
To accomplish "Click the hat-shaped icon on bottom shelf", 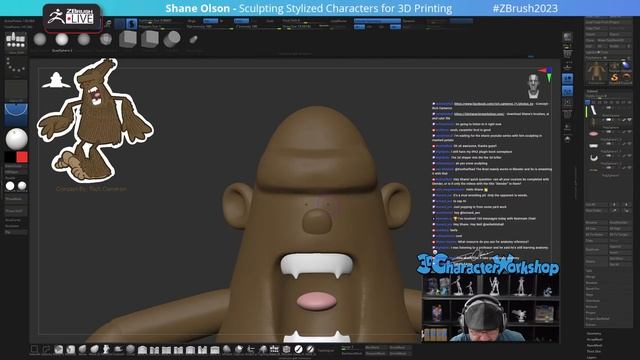I will (118, 349).
